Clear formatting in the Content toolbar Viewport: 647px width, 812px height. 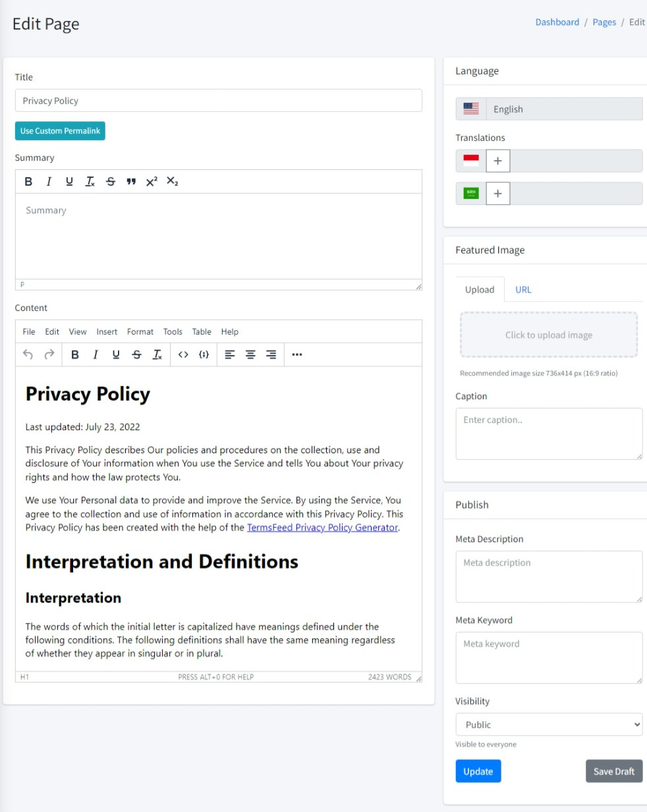(x=157, y=355)
